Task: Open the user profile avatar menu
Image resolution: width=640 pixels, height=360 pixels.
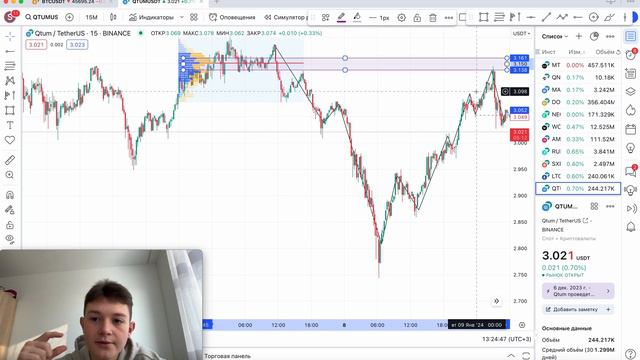Action: coord(10,17)
